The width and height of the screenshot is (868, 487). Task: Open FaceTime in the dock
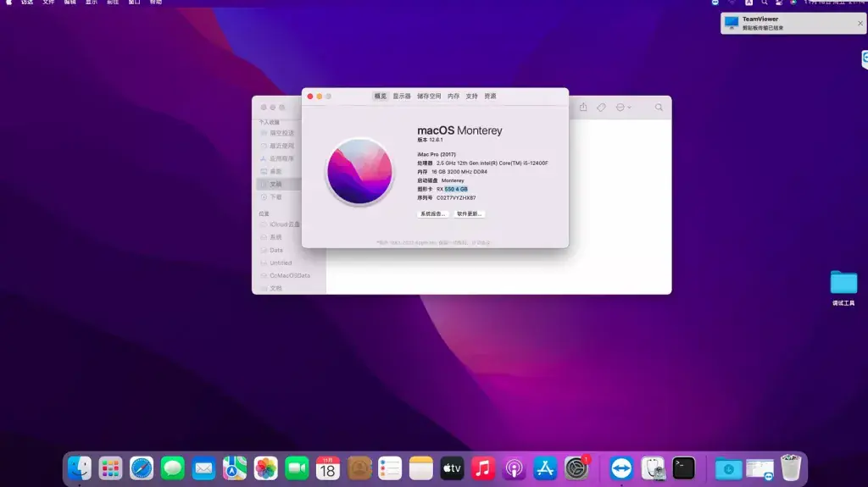click(x=297, y=468)
